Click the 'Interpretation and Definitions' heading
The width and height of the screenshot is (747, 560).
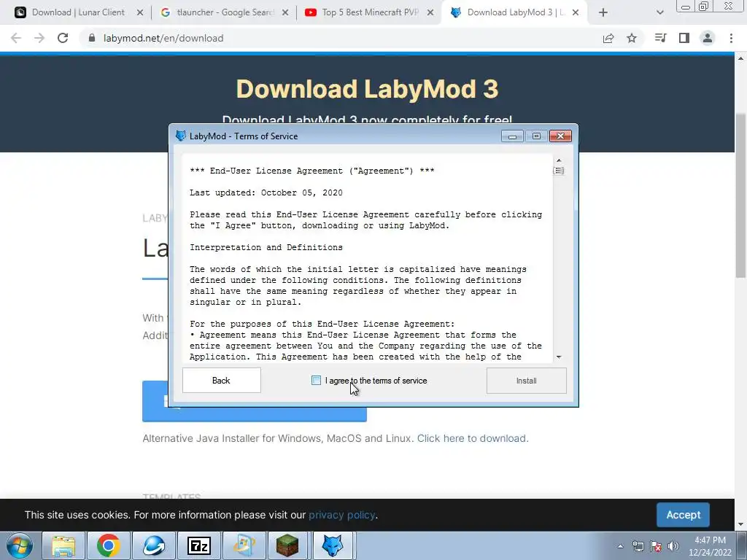click(266, 248)
